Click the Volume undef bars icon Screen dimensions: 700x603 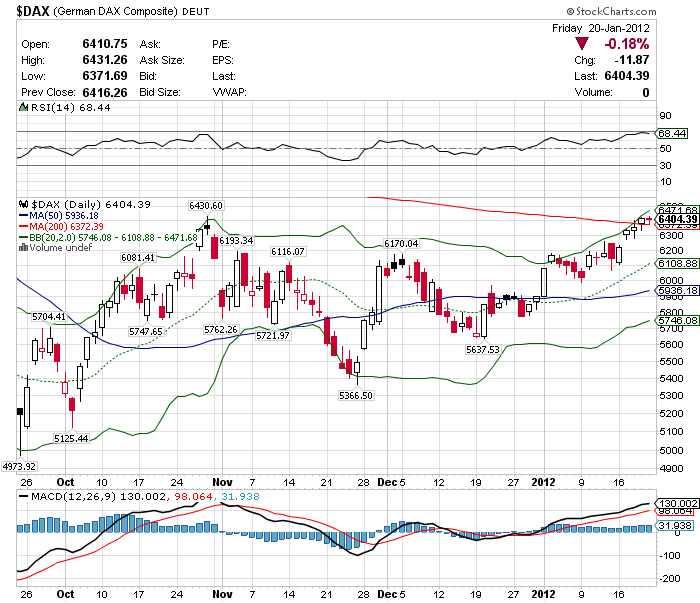[23, 247]
